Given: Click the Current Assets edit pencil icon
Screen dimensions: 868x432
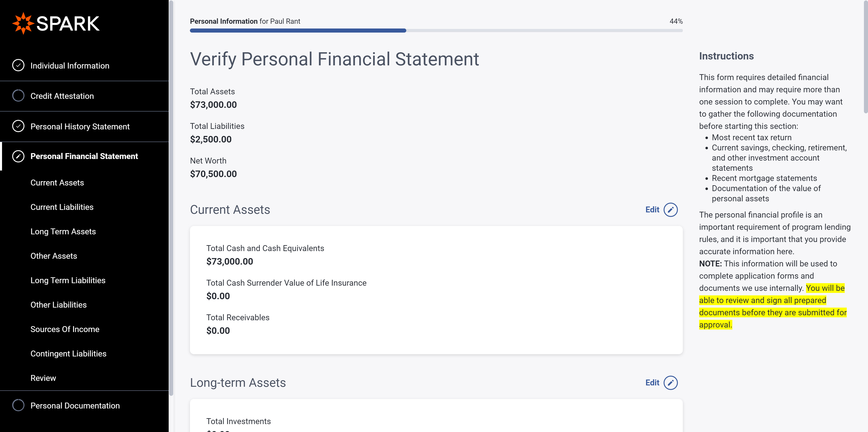Looking at the screenshot, I should [671, 210].
